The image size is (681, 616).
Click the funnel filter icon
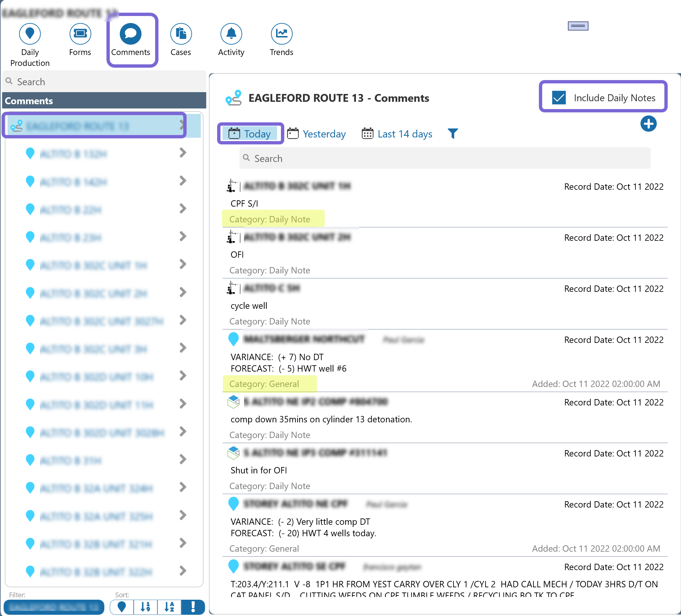click(452, 134)
